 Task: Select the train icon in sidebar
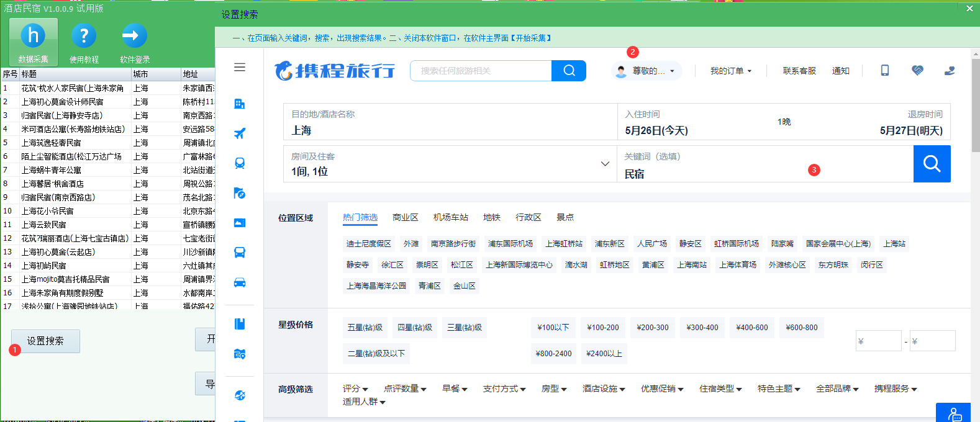[x=240, y=163]
